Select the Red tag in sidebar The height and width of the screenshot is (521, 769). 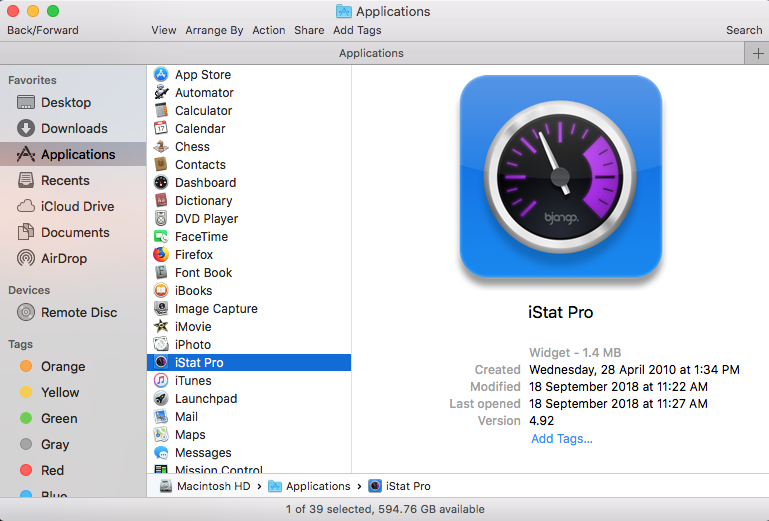coord(73,470)
